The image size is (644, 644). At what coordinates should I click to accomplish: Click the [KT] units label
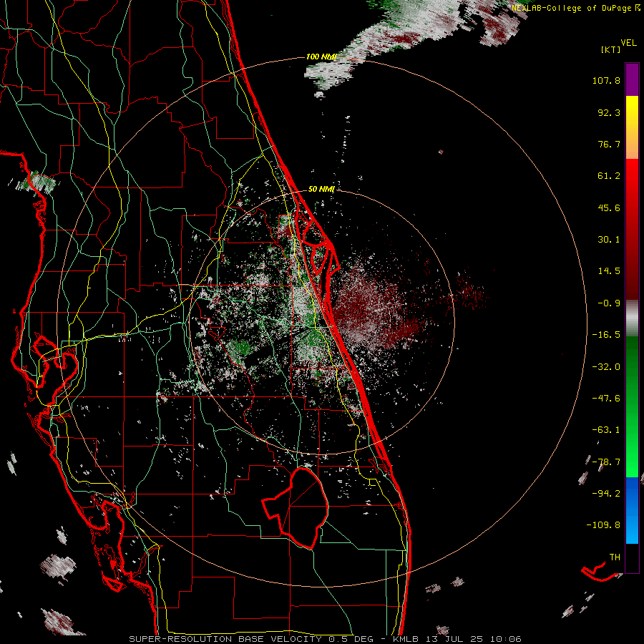[611, 49]
